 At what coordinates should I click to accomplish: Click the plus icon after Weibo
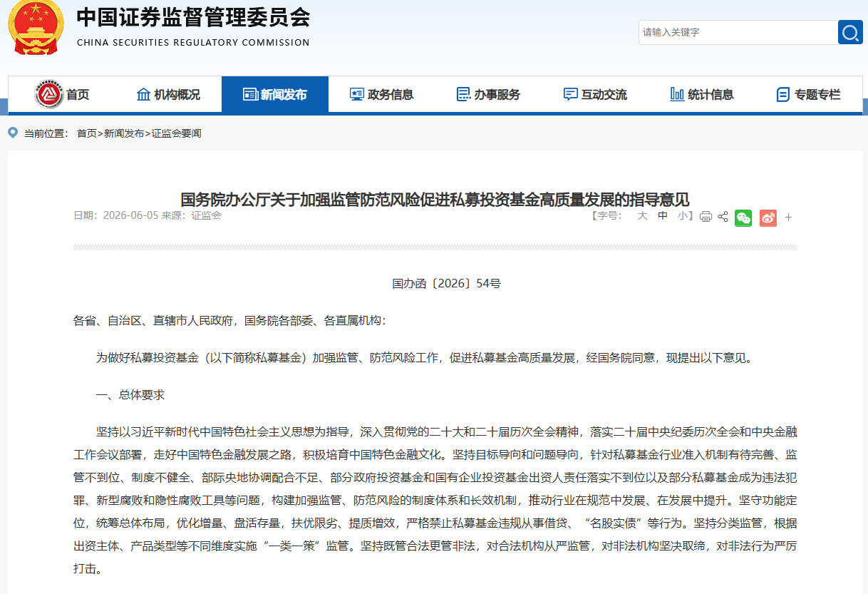[x=788, y=217]
